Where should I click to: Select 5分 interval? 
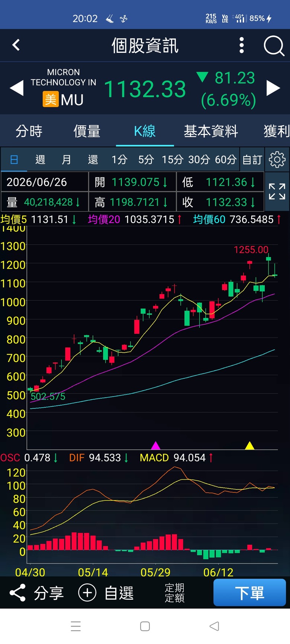(x=146, y=160)
